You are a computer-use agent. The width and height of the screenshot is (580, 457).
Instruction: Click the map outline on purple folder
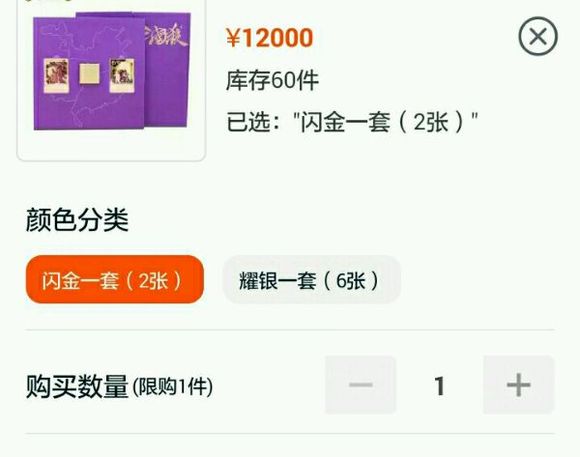pos(87,72)
